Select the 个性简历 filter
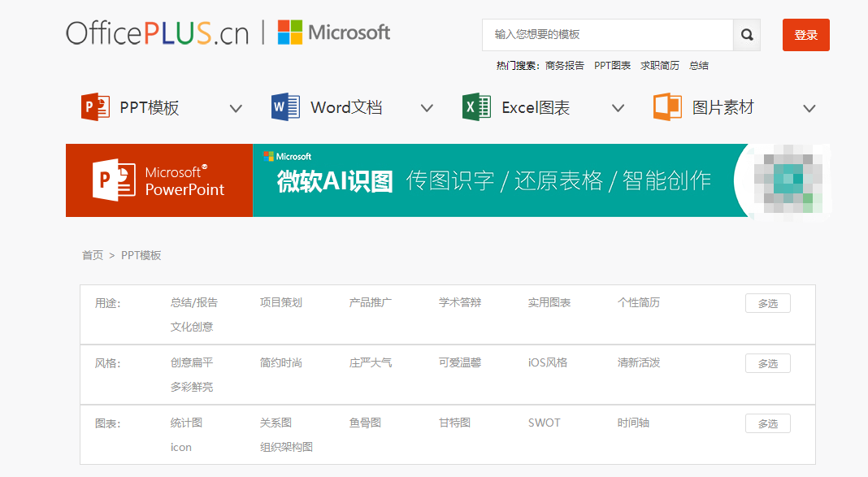 [x=639, y=302]
